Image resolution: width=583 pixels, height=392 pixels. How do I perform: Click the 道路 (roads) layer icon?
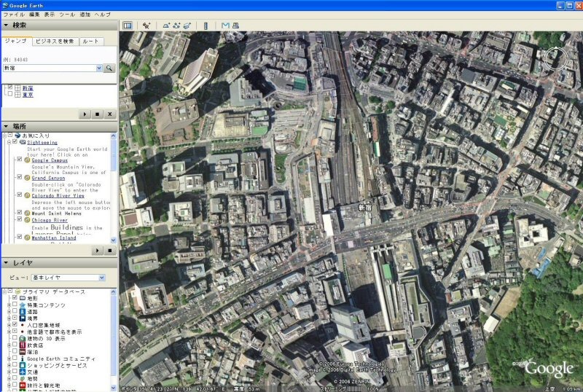(x=23, y=312)
